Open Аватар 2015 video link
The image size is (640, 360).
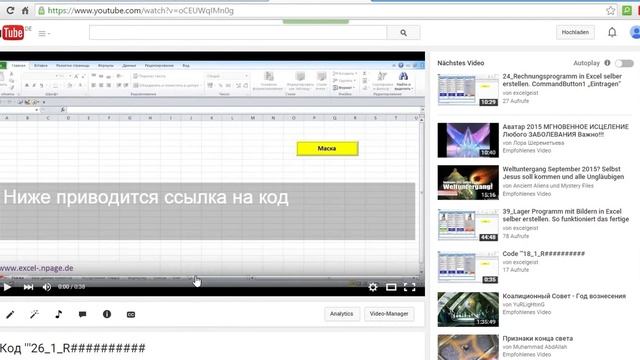pos(565,130)
